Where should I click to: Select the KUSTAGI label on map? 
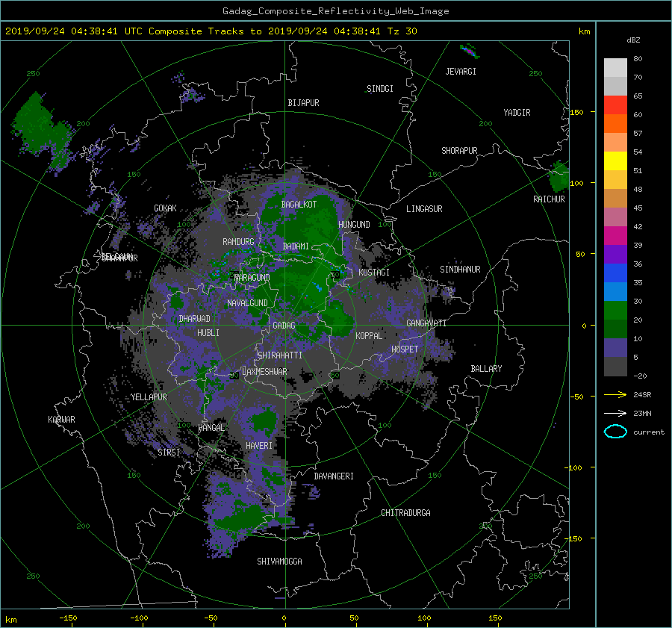[374, 273]
